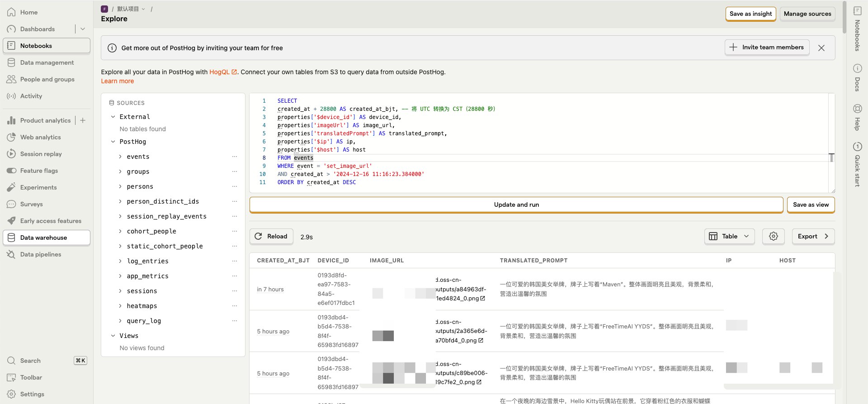Open the Docs side panel icon

857,69
